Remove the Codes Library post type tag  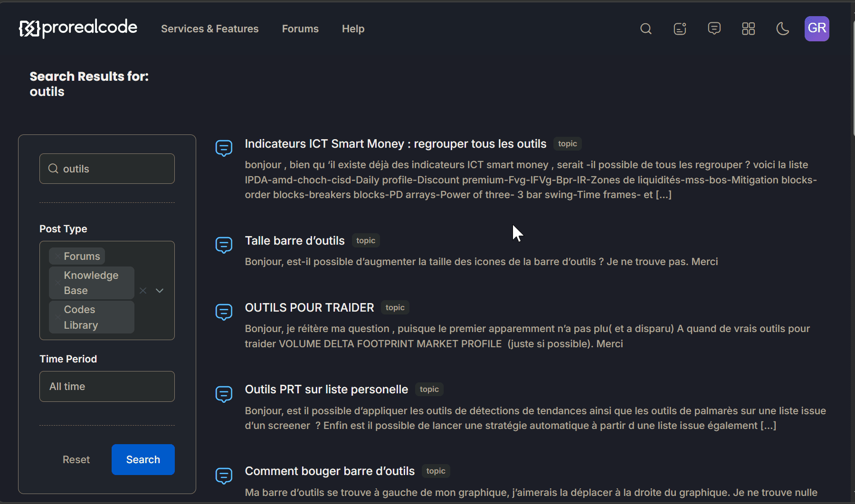point(57,317)
